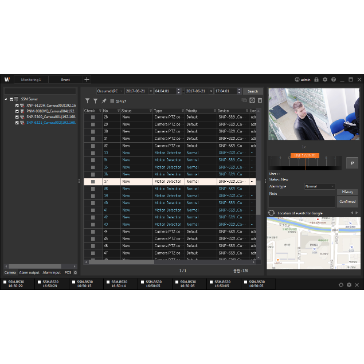364x364 pixels.
Task: Click the refresh icon beside the map title
Action: [x=271, y=213]
